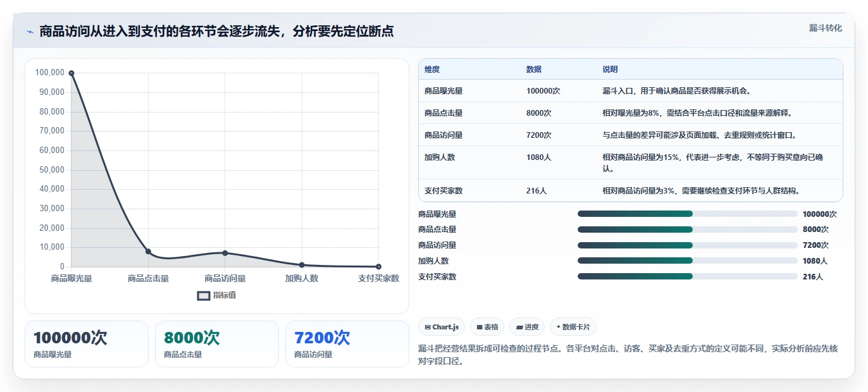Click the 表格 tag chip

click(x=487, y=327)
